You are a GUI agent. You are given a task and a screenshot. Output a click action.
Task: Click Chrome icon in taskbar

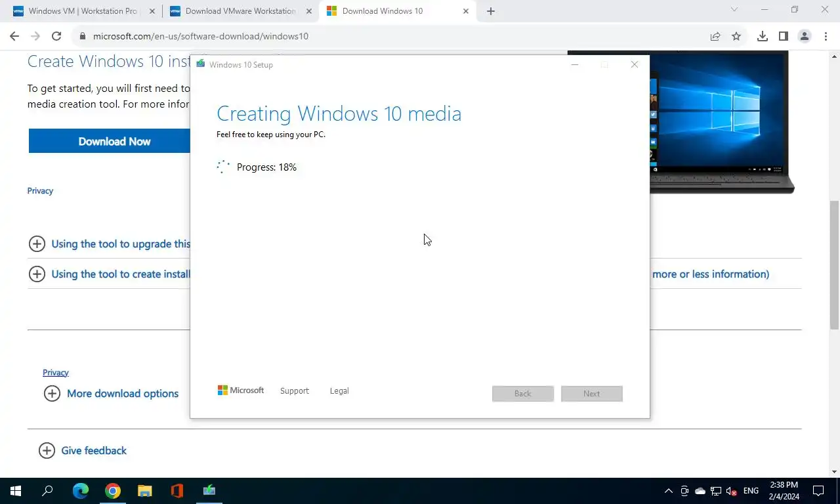click(x=113, y=491)
